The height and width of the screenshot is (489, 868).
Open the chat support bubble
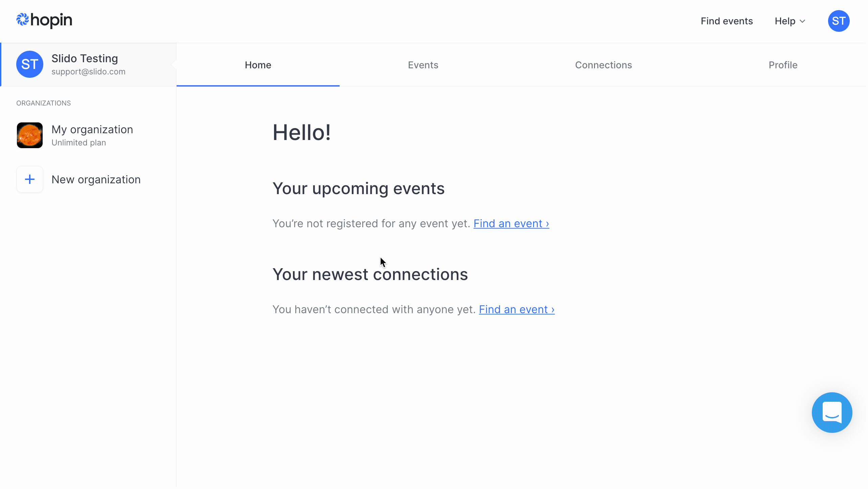pos(832,412)
